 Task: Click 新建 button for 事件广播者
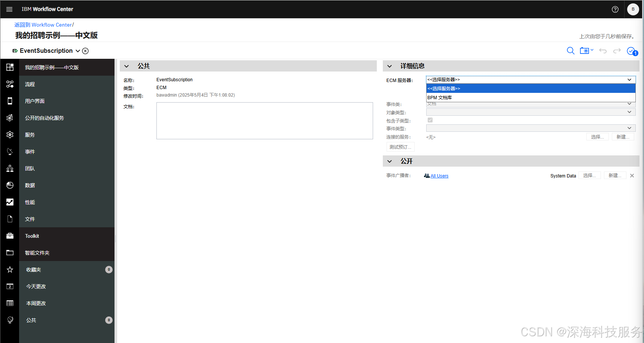coord(615,176)
